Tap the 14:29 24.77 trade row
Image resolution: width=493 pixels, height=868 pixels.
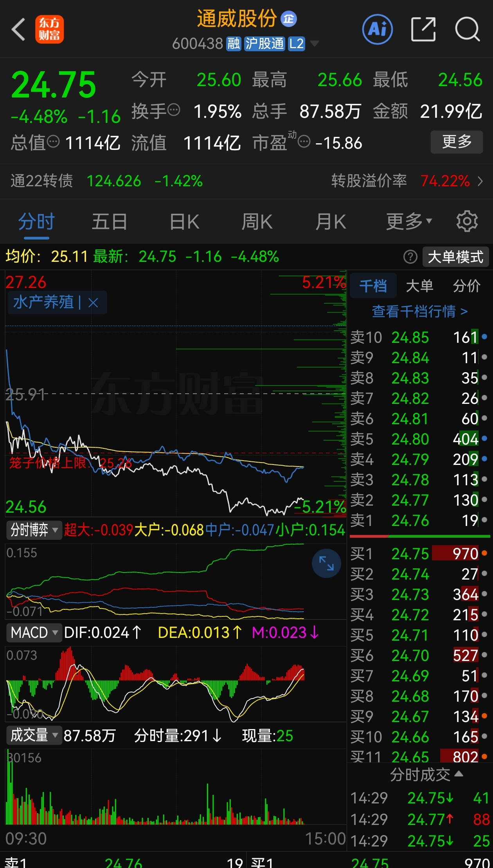pyautogui.click(x=420, y=819)
